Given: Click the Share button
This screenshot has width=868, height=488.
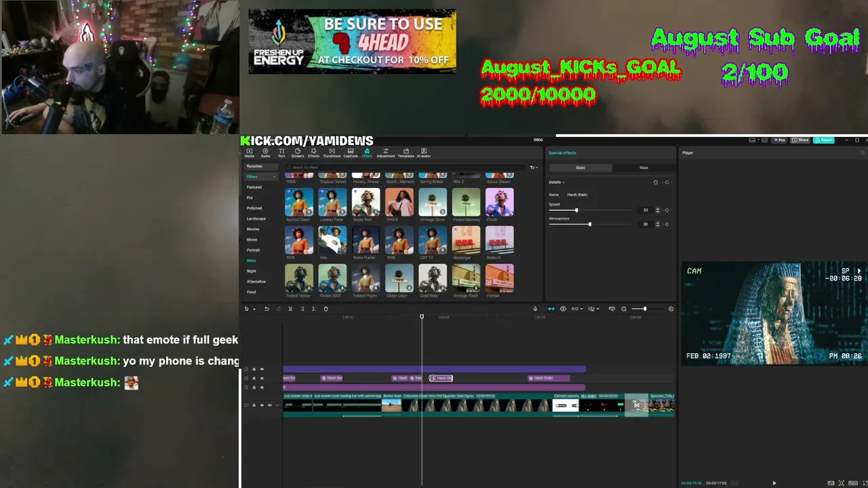Looking at the screenshot, I should [801, 140].
